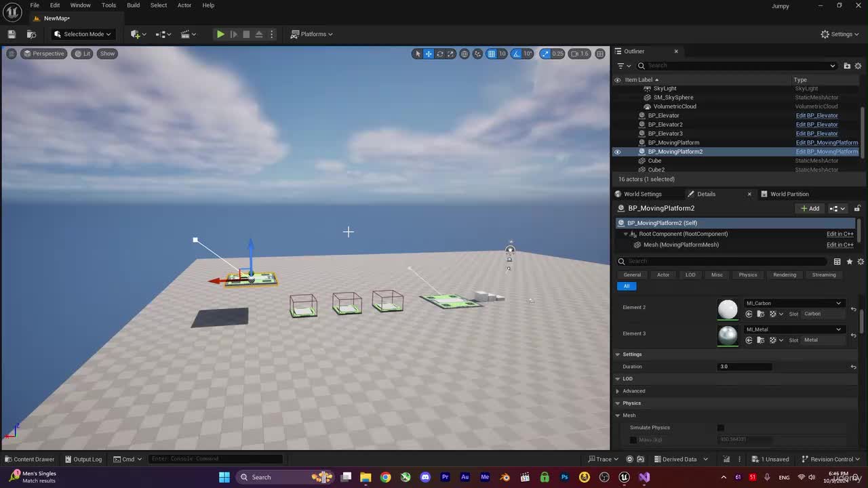Viewport: 868px width, 488px height.
Task: Open the viewport hamburger options menu
Action: pos(11,54)
